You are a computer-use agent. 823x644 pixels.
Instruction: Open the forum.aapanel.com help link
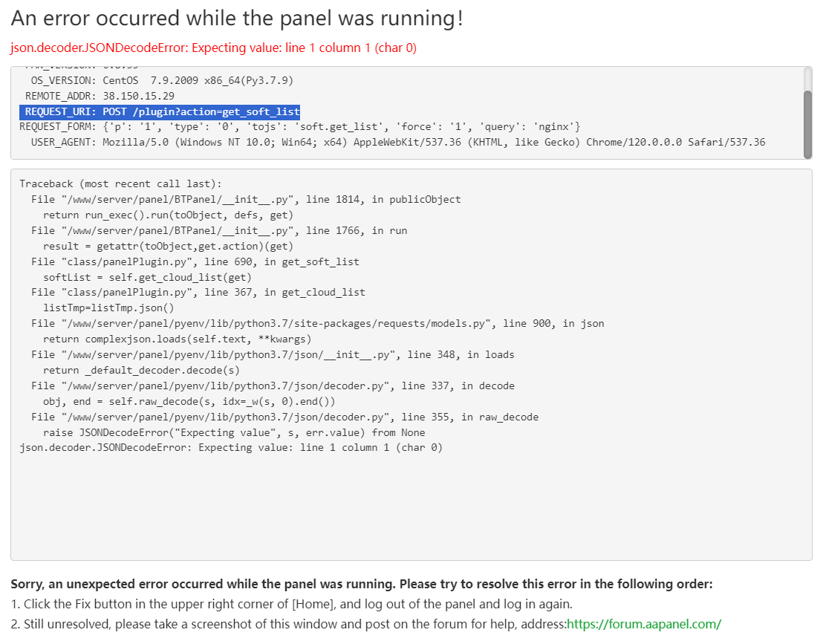[x=643, y=624]
